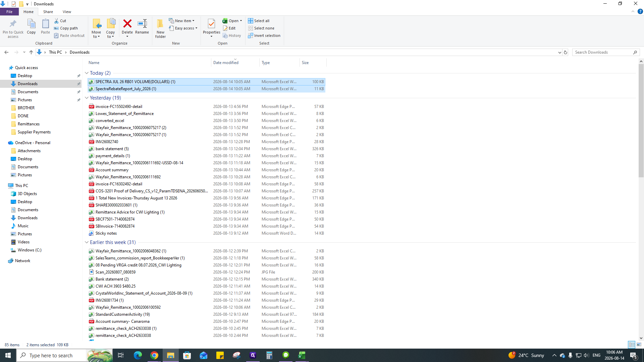Click This PC in address bar

coord(55,52)
